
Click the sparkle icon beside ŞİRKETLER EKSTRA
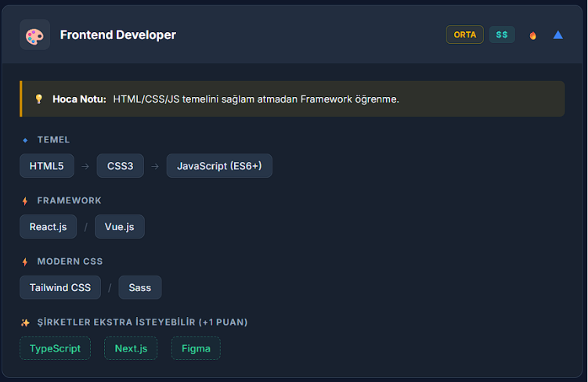click(x=25, y=323)
